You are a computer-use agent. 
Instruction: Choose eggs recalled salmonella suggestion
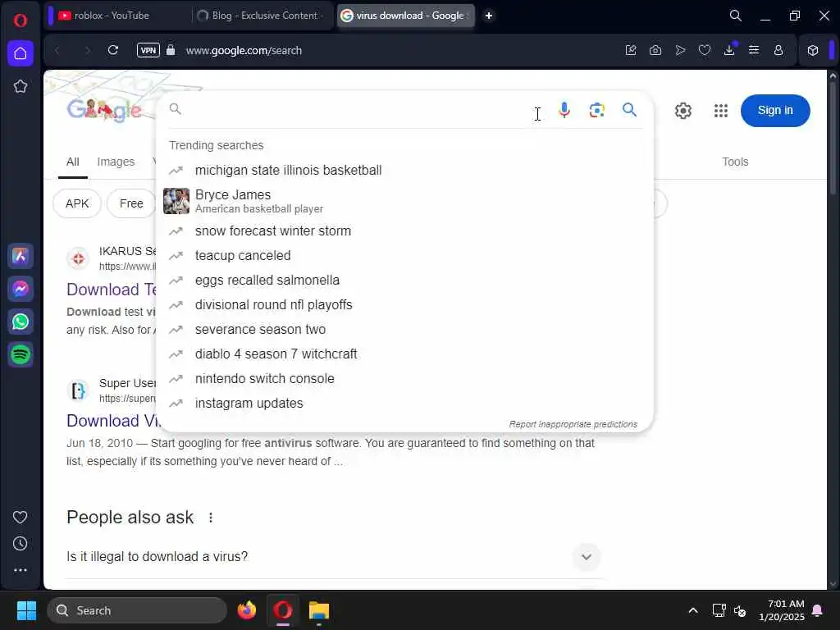(x=405, y=281)
